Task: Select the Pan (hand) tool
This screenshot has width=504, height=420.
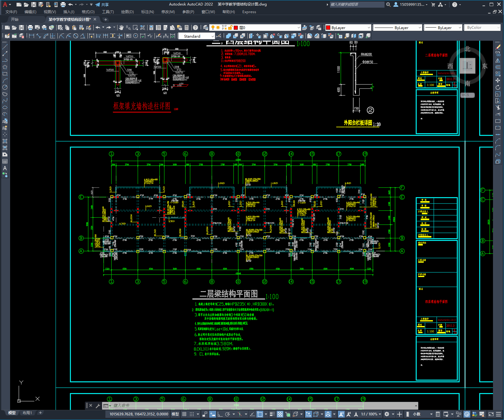Action: pos(121,28)
